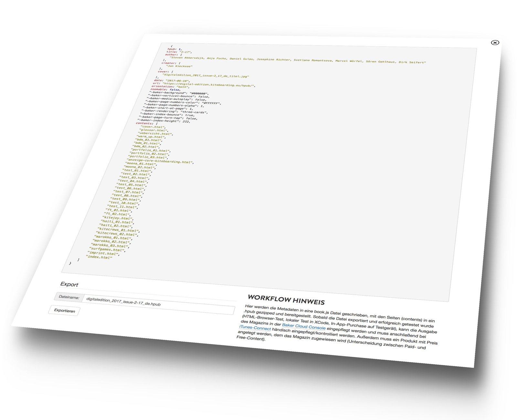Click the date value "2017-06-18"
Viewport: 517px width, 420px height.
tap(177, 80)
